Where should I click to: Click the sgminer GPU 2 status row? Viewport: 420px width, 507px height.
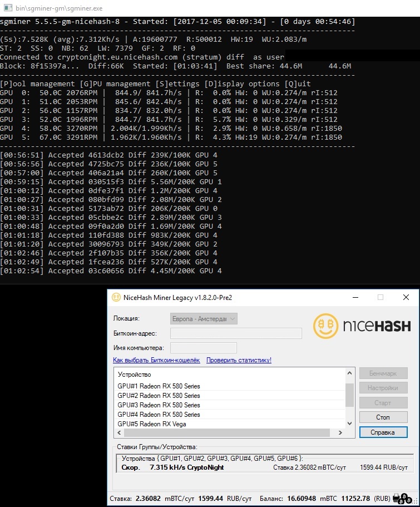tap(169, 111)
